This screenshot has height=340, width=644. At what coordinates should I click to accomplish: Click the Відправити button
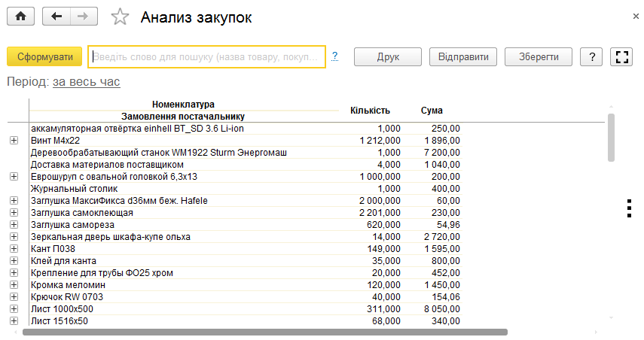point(463,56)
